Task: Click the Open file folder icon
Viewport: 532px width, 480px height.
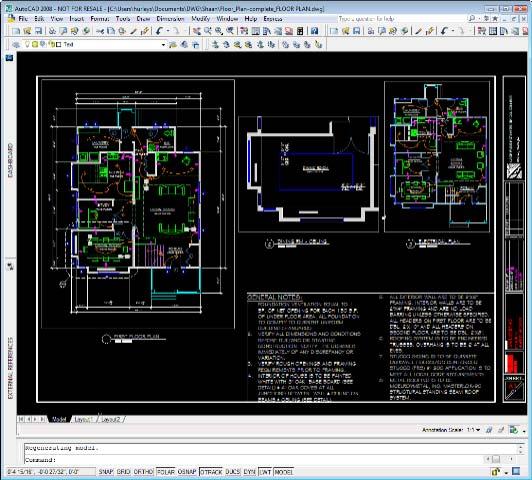Action: click(x=27, y=31)
